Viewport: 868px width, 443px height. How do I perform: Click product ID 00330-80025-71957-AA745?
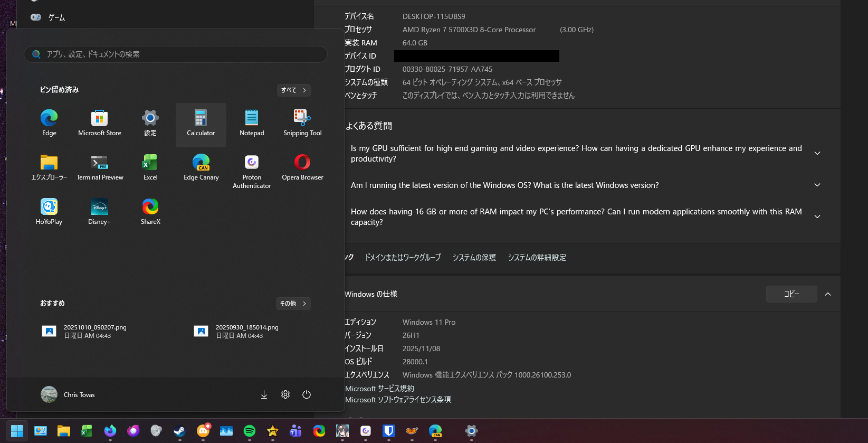[x=447, y=69]
